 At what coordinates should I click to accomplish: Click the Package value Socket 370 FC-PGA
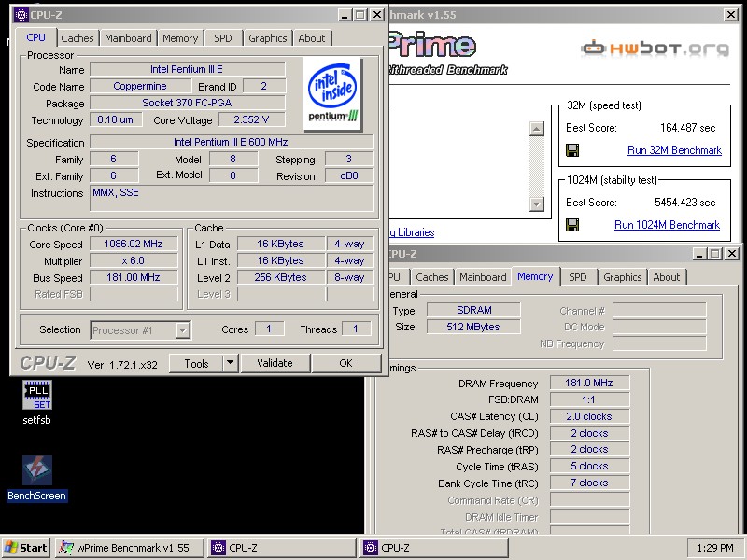(188, 103)
